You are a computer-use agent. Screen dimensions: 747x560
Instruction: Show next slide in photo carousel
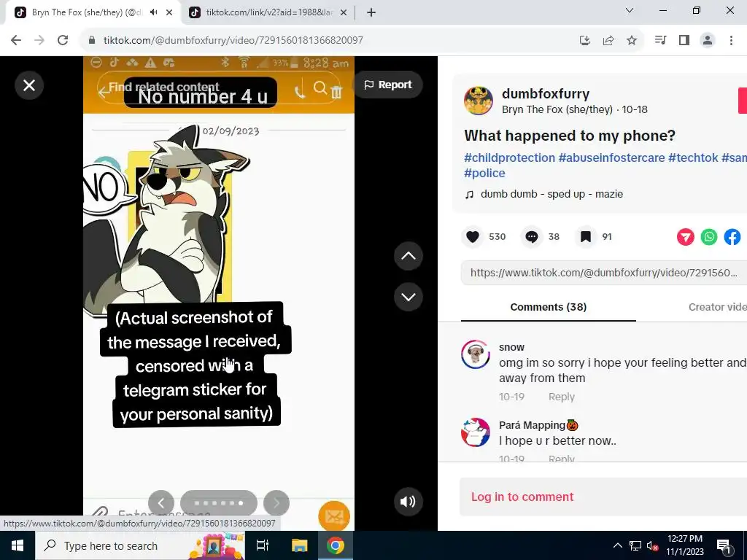(x=276, y=503)
